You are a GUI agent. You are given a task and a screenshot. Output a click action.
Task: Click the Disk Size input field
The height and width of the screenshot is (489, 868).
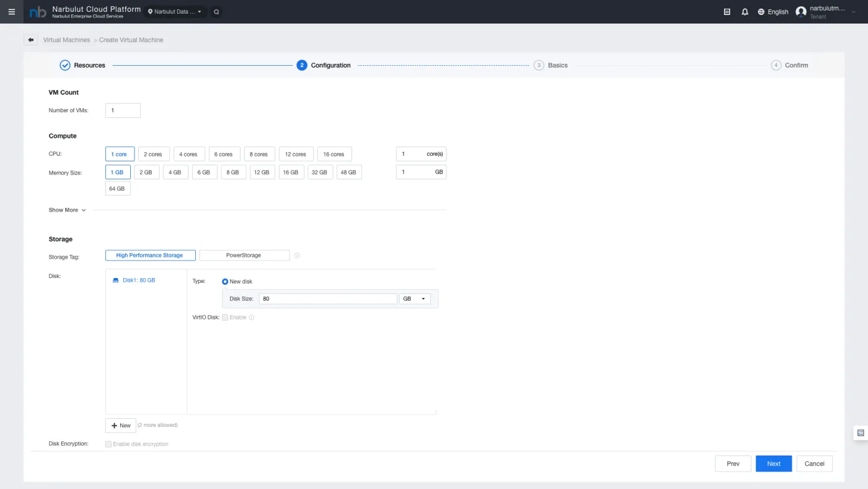click(x=328, y=299)
